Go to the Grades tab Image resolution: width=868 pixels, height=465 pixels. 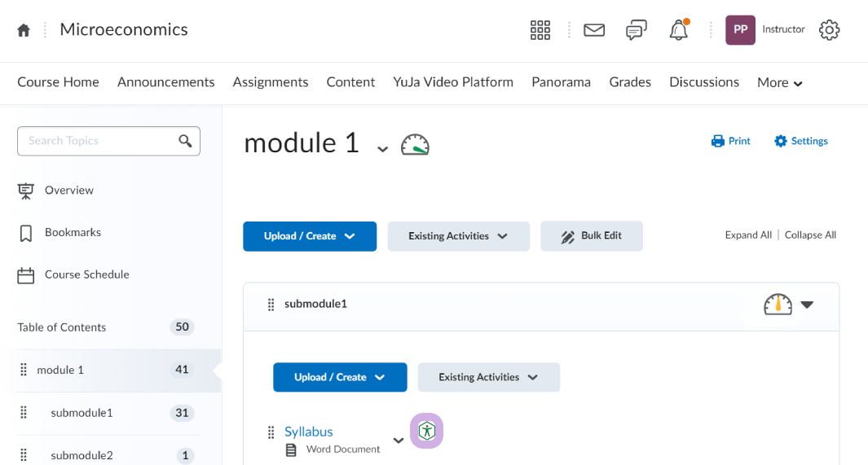tap(630, 81)
